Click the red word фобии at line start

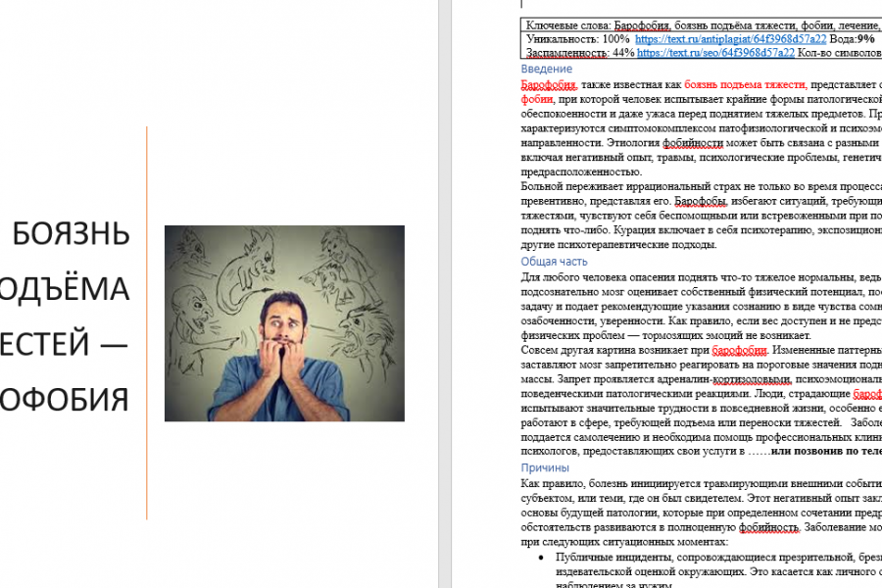(537, 99)
